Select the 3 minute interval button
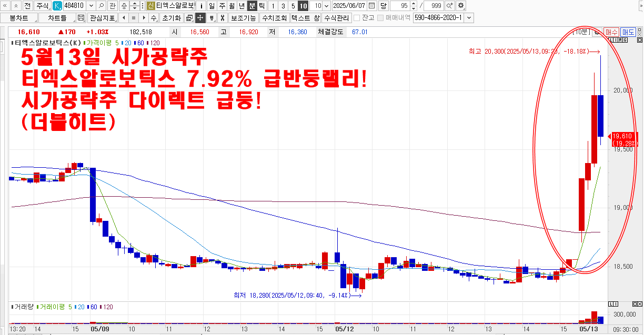This screenshot has height=335, width=644. 283,6
